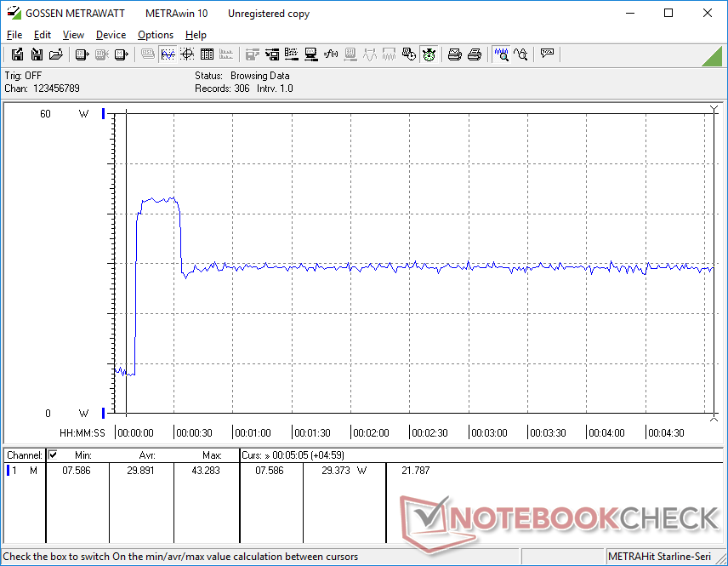Click the open folder icon in toolbar
The image size is (728, 566).
[x=56, y=54]
